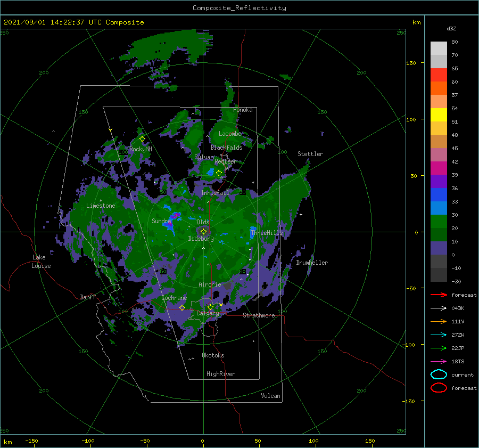Click the yellow diamond marker above Calgary label
479x448 pixels.
(210, 307)
